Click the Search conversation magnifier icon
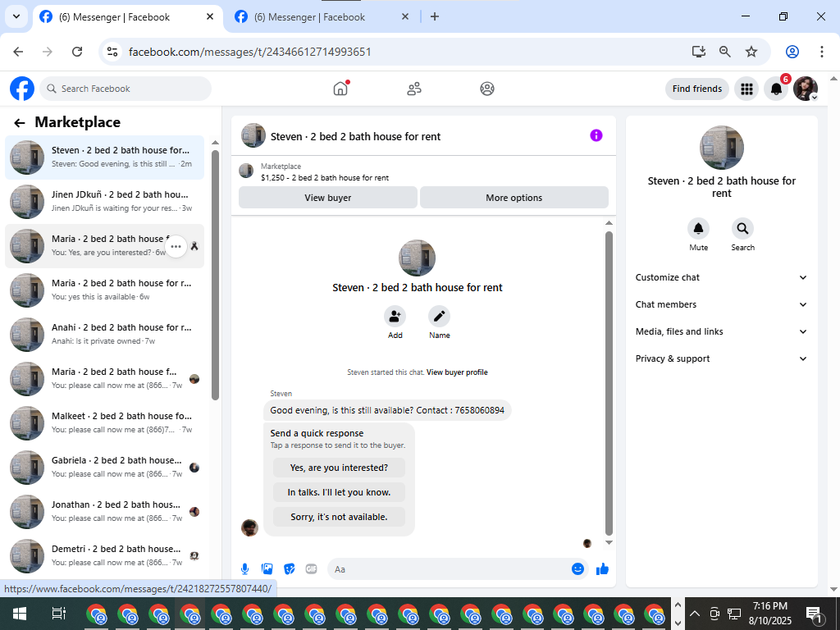This screenshot has width=840, height=630. (742, 229)
